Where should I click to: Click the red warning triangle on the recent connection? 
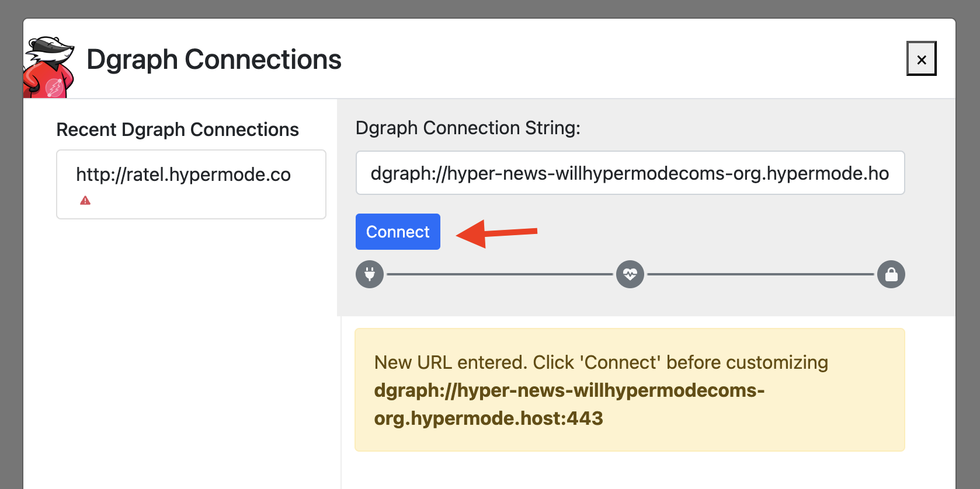pyautogui.click(x=85, y=201)
